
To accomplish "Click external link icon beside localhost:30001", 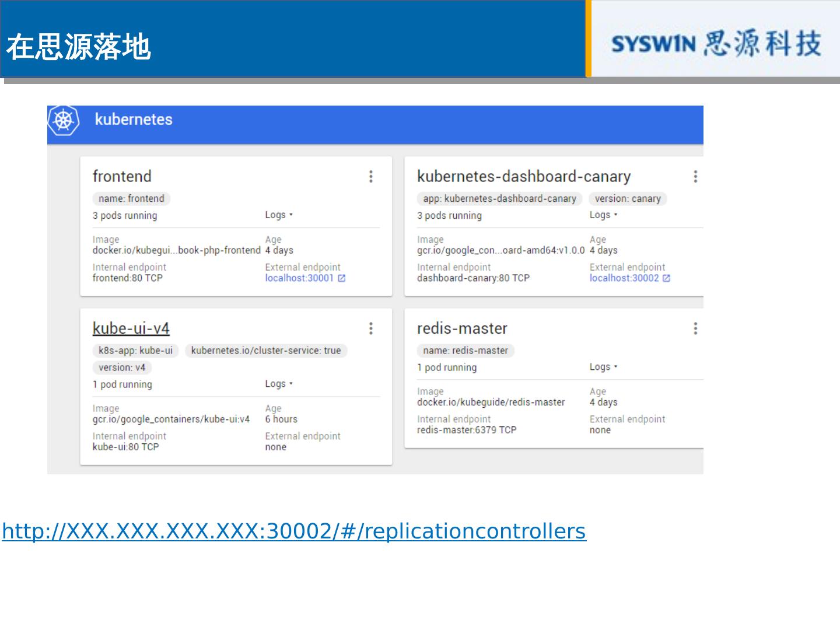I will click(342, 278).
